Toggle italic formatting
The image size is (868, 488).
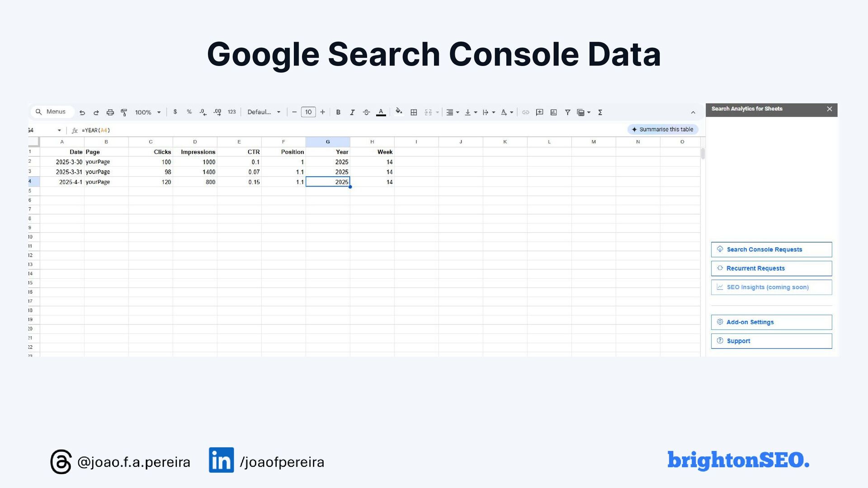[x=352, y=113]
